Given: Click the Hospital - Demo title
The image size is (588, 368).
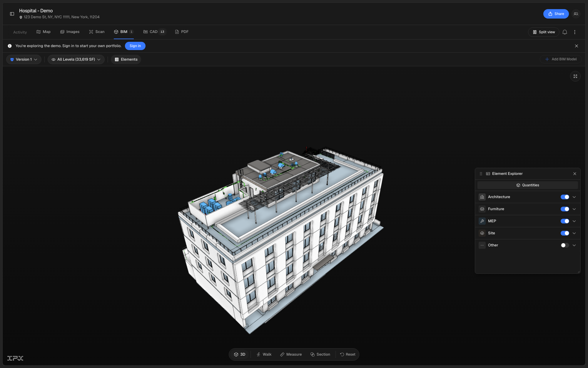Looking at the screenshot, I should pos(36,11).
